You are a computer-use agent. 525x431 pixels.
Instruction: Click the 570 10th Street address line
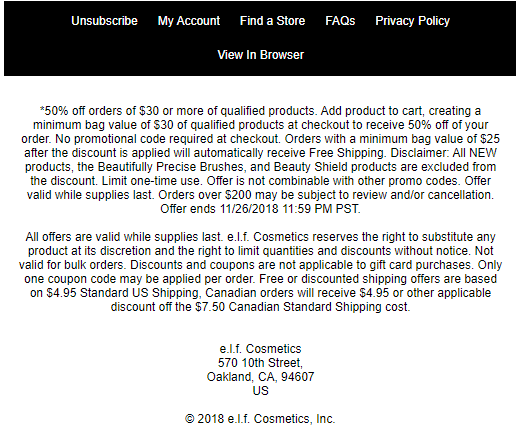click(260, 363)
